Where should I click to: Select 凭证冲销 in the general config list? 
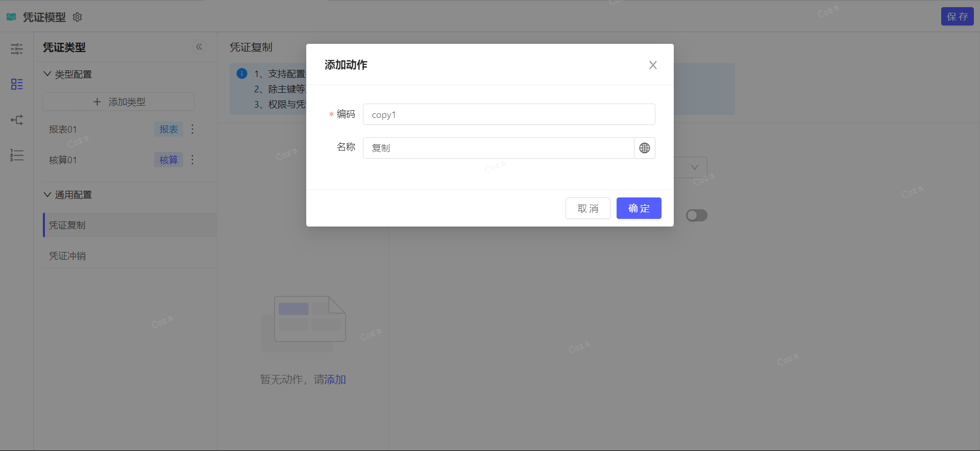67,256
